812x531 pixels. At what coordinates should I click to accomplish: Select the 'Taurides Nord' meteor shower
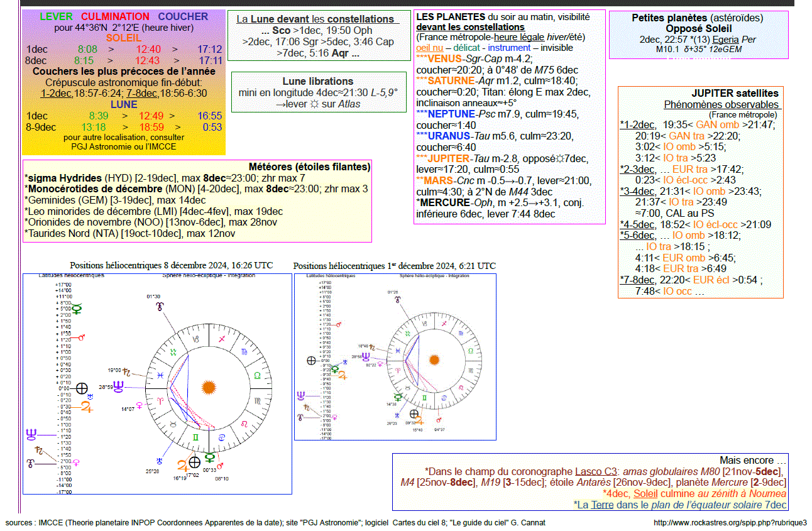(x=130, y=234)
